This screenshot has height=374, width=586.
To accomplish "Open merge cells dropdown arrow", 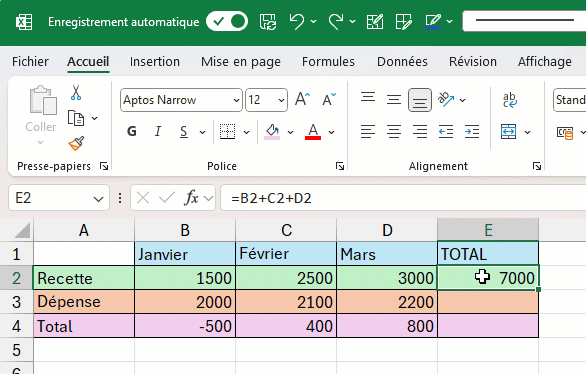I will coord(527,132).
